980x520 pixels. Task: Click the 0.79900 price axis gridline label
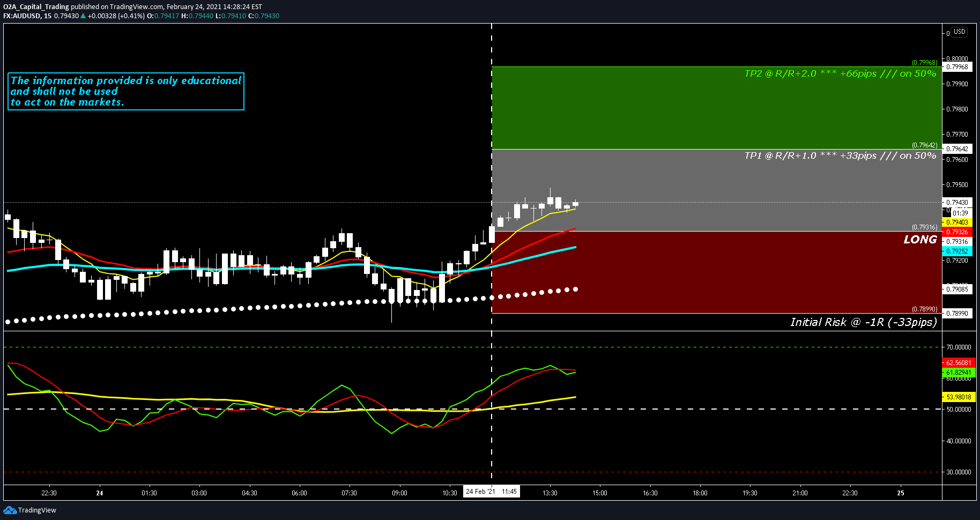click(957, 84)
